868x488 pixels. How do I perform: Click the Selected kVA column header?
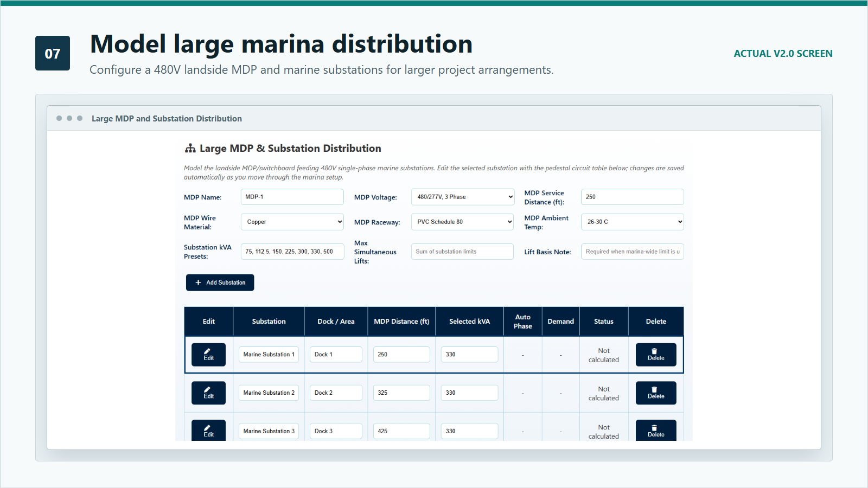[x=469, y=322]
